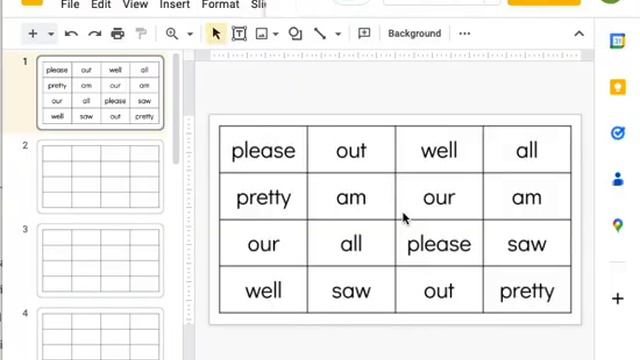This screenshot has width=640, height=360.
Task: Select slide 1 thumbnail with words
Action: tap(100, 93)
